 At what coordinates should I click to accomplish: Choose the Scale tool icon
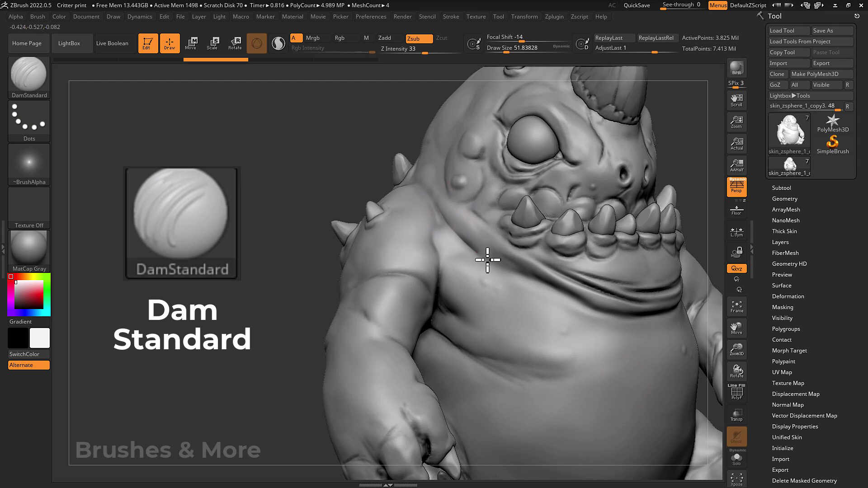(x=212, y=43)
